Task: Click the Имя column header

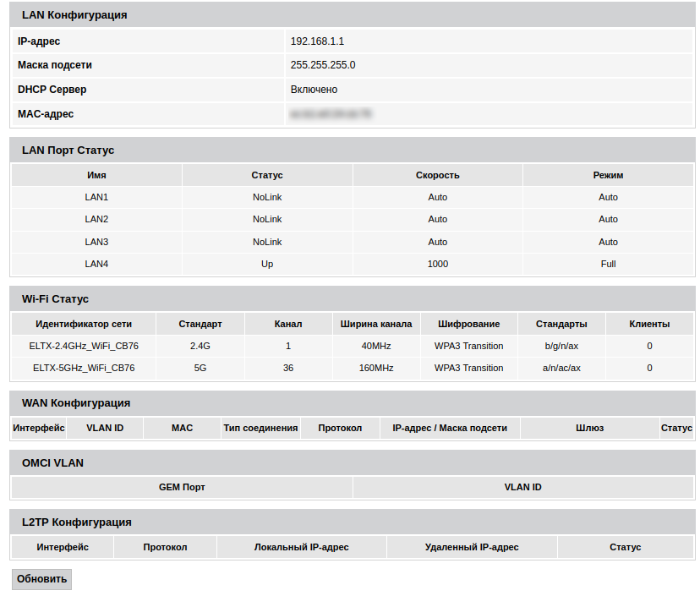Action: click(96, 175)
